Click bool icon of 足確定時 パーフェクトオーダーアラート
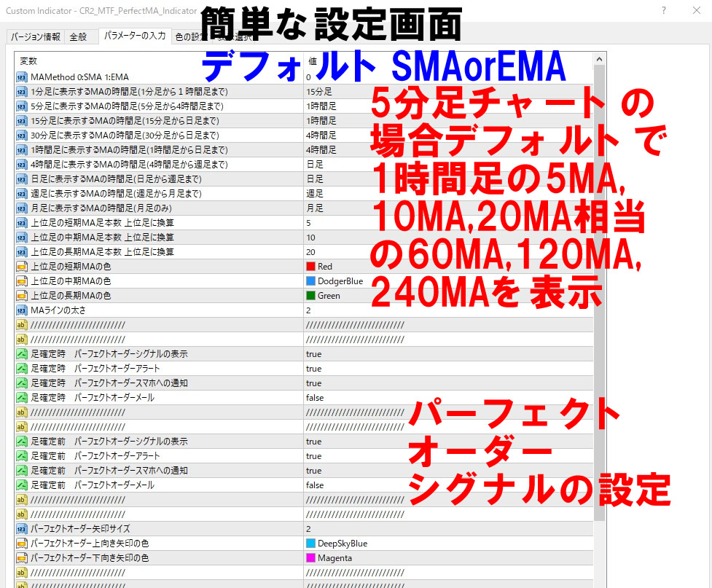The width and height of the screenshot is (712, 588). 21,369
